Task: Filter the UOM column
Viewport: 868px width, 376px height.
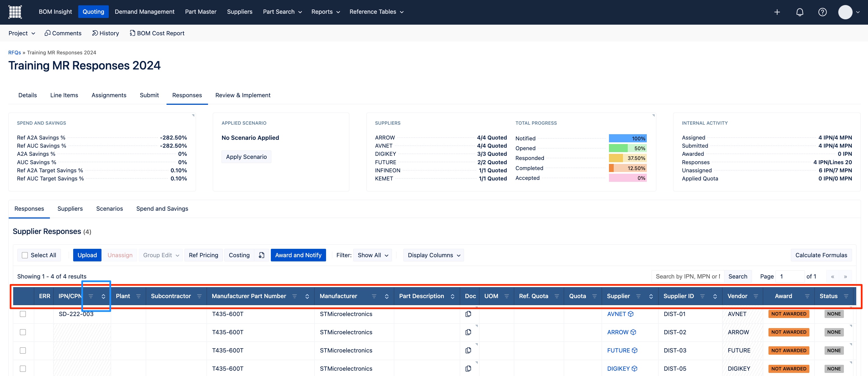Action: 506,296
